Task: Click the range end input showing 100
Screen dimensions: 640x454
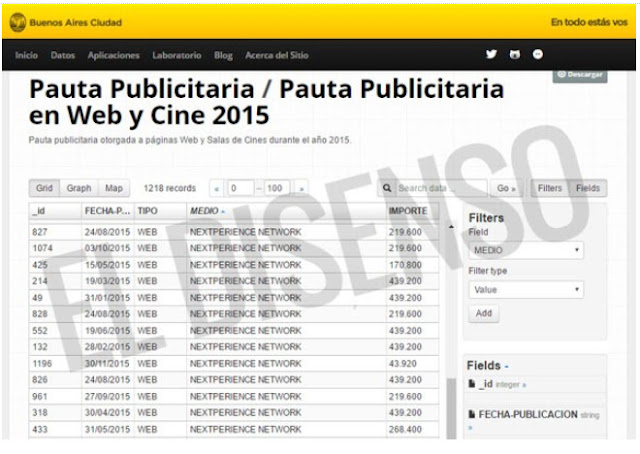Action: [x=277, y=188]
